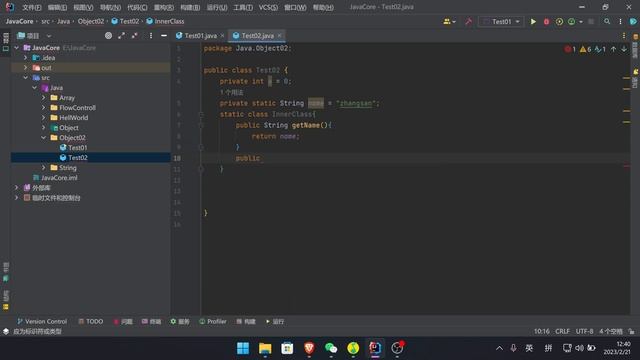Open the Version Control tool window
This screenshot has width=640, height=360.
[42, 322]
